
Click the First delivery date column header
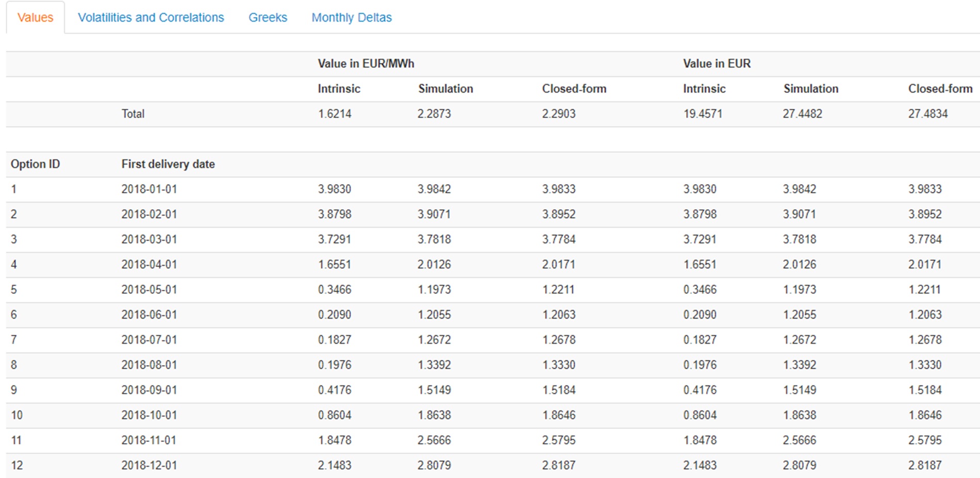click(168, 164)
